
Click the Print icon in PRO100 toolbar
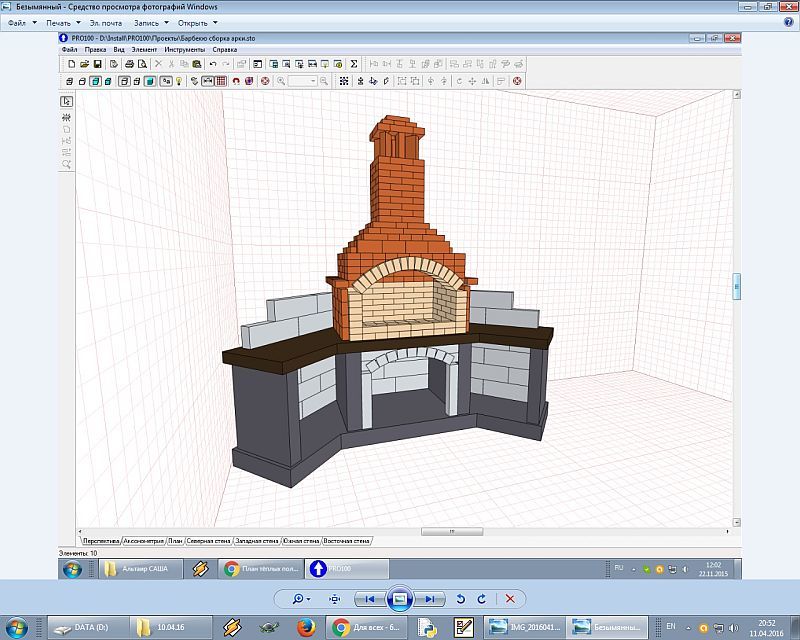coord(129,64)
